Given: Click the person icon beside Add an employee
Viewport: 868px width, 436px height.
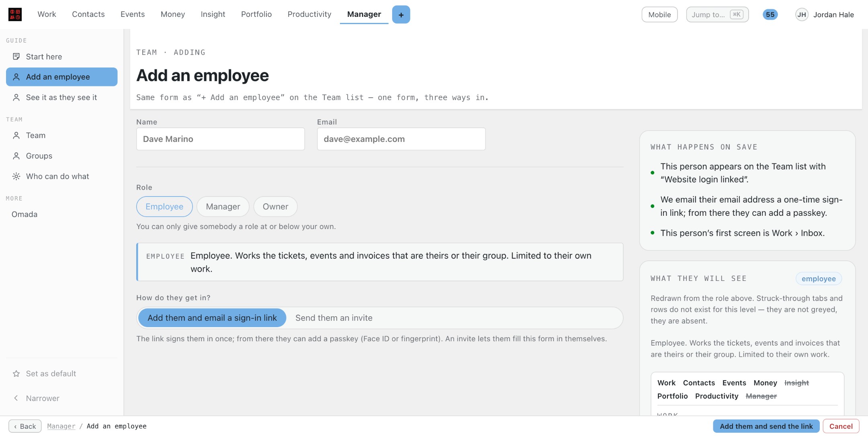Looking at the screenshot, I should [x=16, y=77].
